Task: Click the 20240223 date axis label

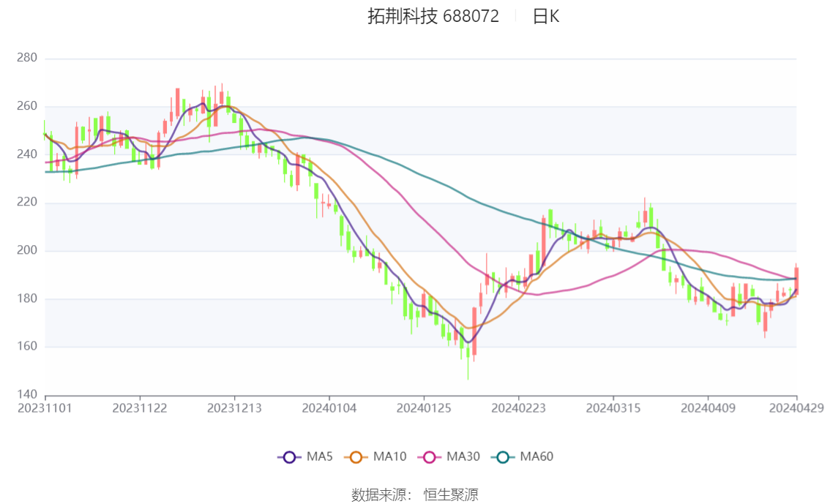Action: 519,408
